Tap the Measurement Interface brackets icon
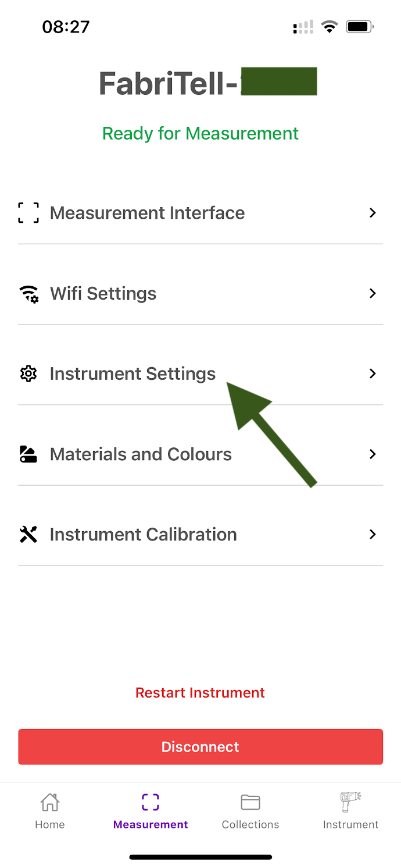This screenshot has height=868, width=401. pos(28,213)
